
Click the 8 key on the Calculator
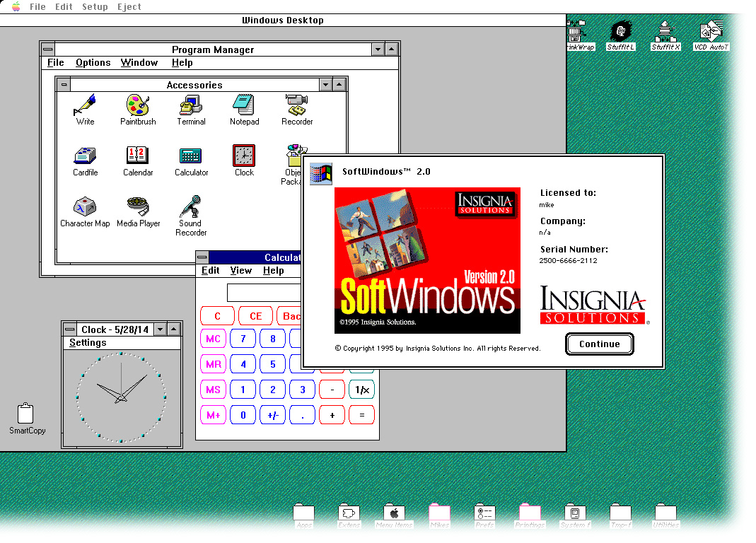[x=273, y=339]
